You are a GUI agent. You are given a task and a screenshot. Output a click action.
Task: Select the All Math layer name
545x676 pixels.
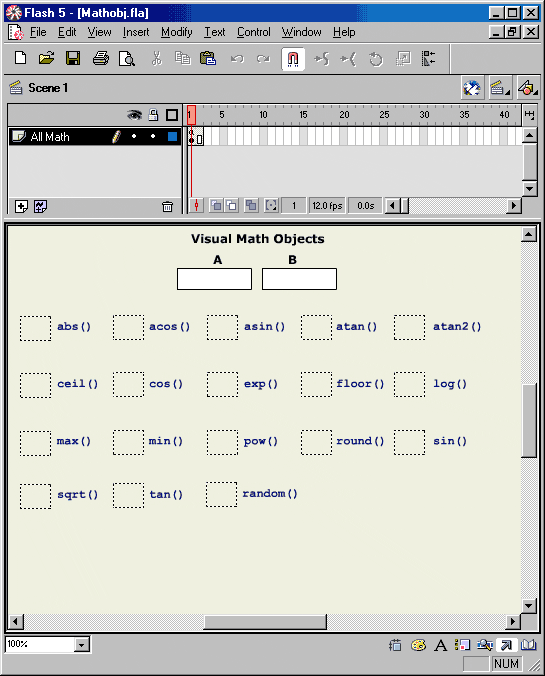pos(50,137)
